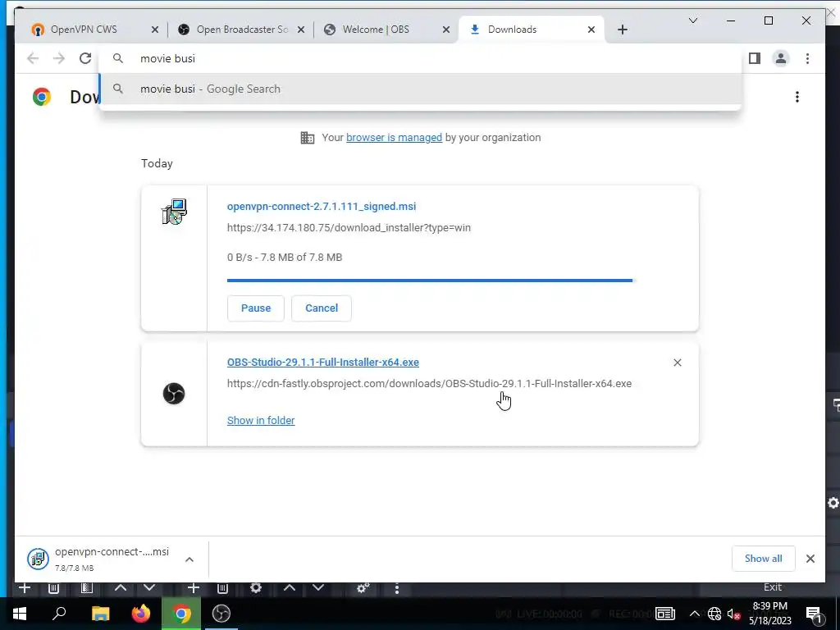The height and width of the screenshot is (630, 840).
Task: Click the MSI installer file icon
Action: (x=174, y=212)
